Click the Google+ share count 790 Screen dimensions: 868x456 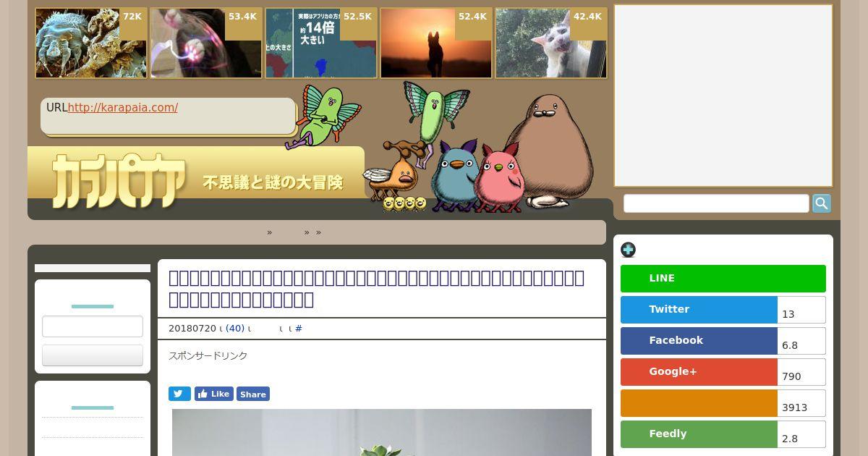[801, 372]
